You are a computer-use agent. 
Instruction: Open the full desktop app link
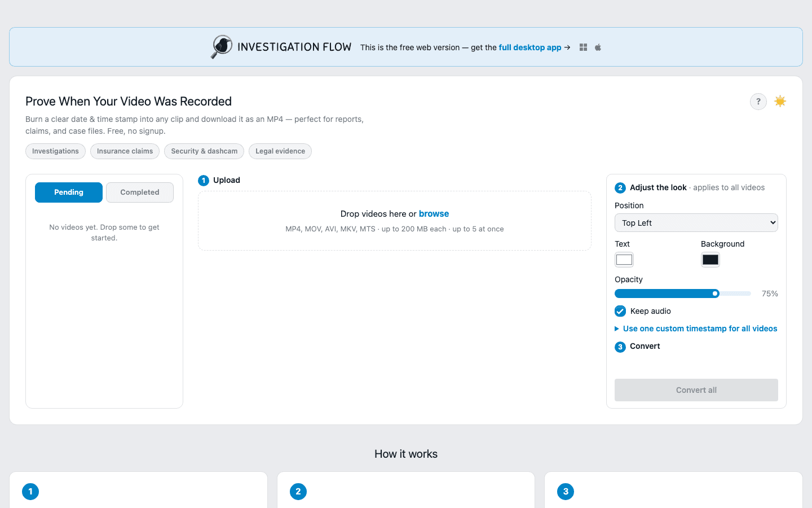pos(530,47)
